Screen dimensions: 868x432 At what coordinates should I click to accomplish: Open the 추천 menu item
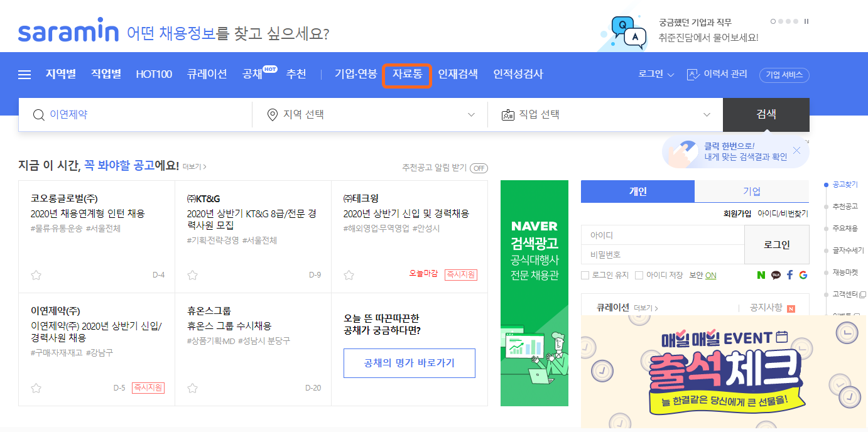pos(296,74)
